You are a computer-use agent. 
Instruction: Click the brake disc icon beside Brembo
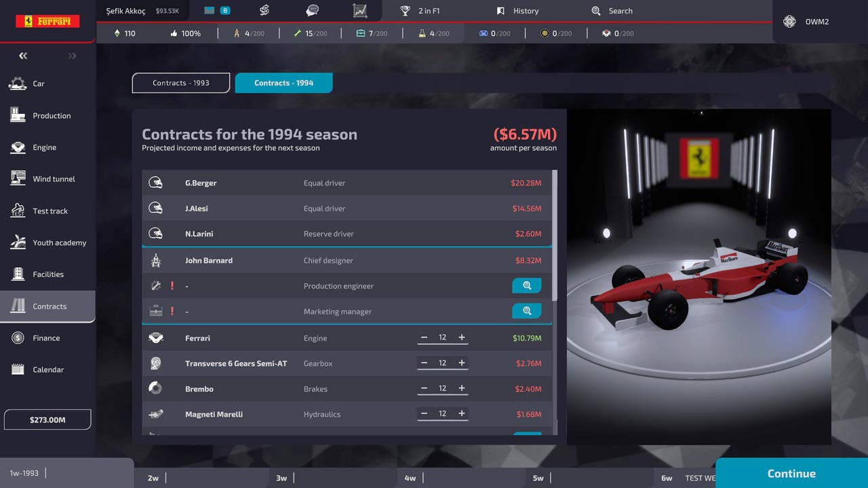(x=155, y=388)
